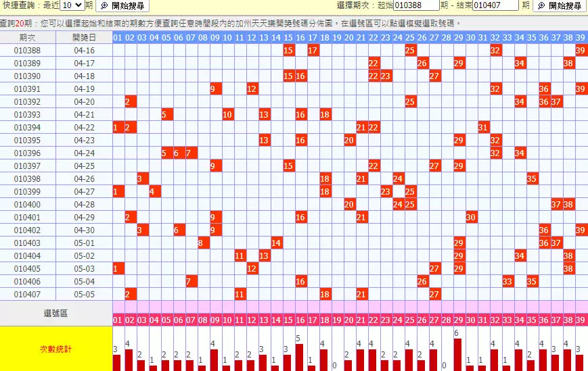This screenshot has height=371, width=588.
Task: Click red cell 15 in row 010388
Action: pos(288,50)
